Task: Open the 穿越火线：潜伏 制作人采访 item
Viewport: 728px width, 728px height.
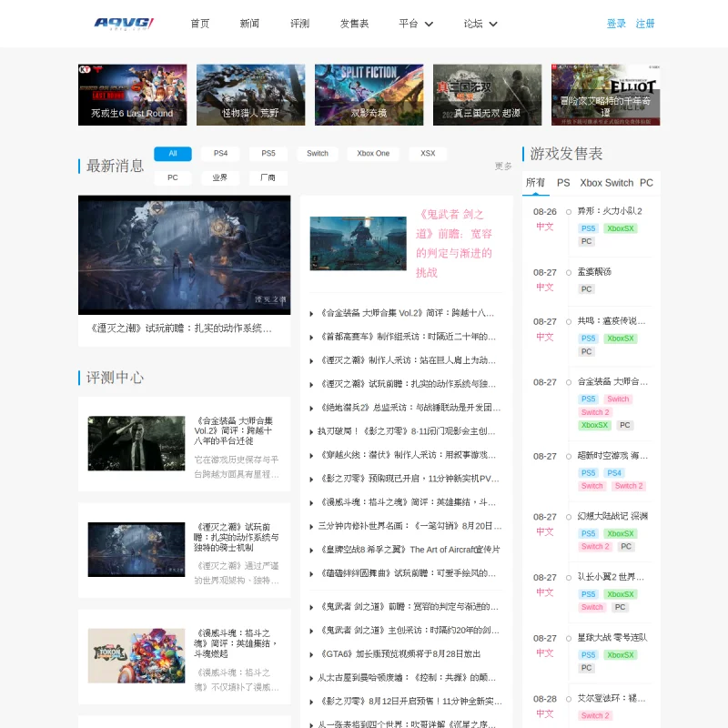Action: pyautogui.click(x=406, y=455)
